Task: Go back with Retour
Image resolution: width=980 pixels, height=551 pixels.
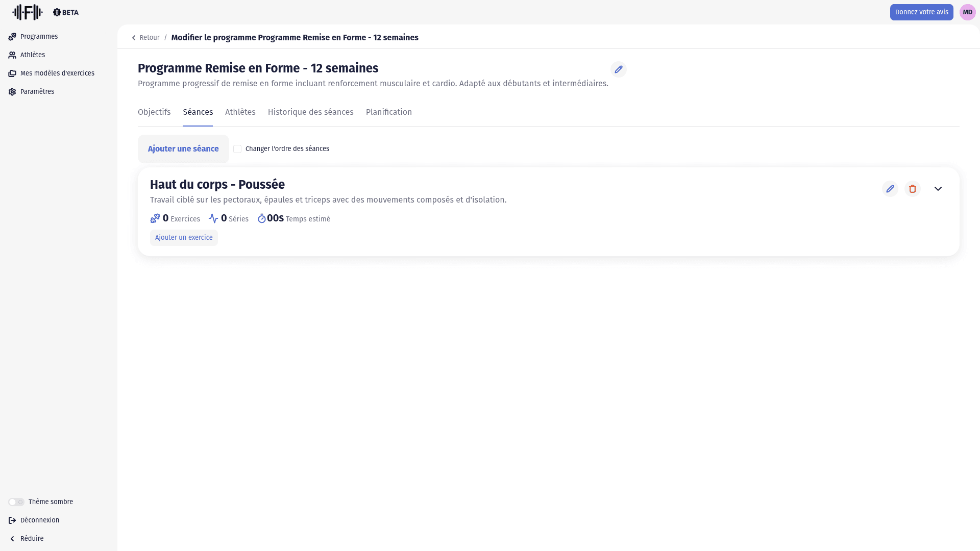Action: [145, 38]
